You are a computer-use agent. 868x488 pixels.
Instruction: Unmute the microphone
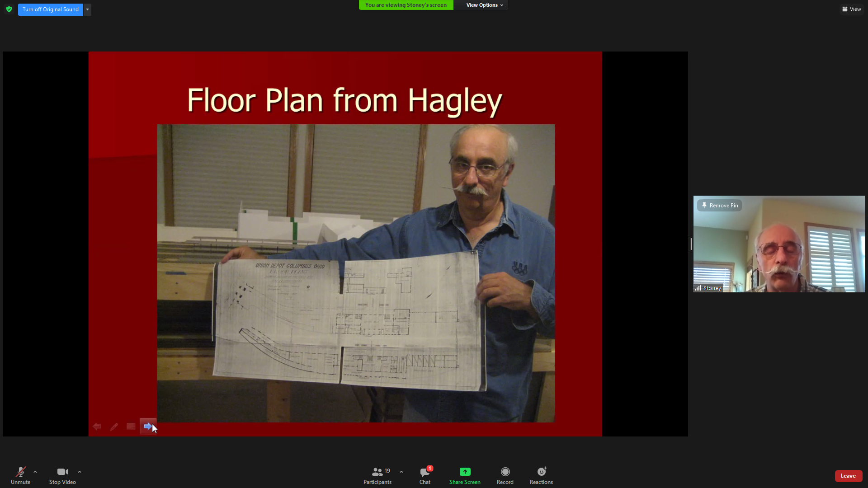pos(20,475)
